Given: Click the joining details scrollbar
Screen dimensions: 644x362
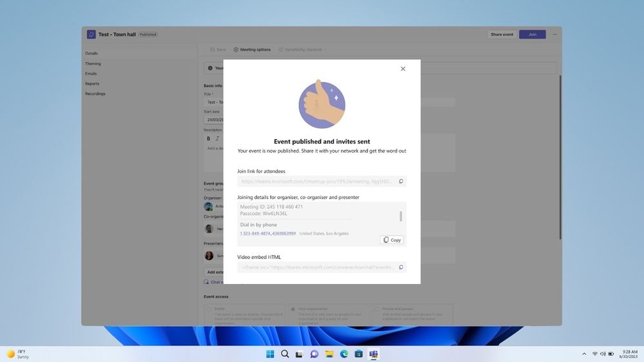Looking at the screenshot, I should point(401,216).
